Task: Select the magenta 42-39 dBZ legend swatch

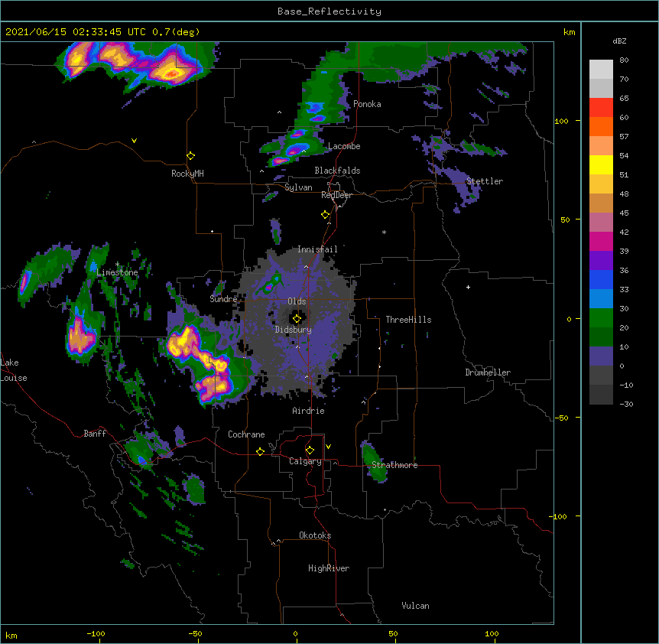Action: 601,241
